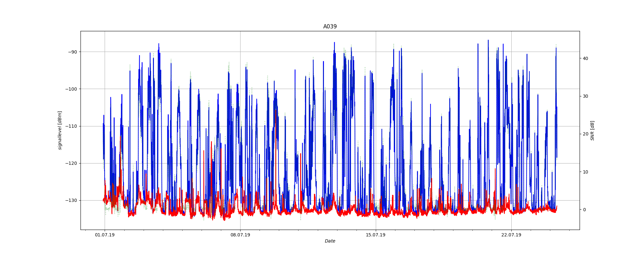The image size is (644, 258).
Task: Click the 08.07.19 date label
Action: point(240,235)
